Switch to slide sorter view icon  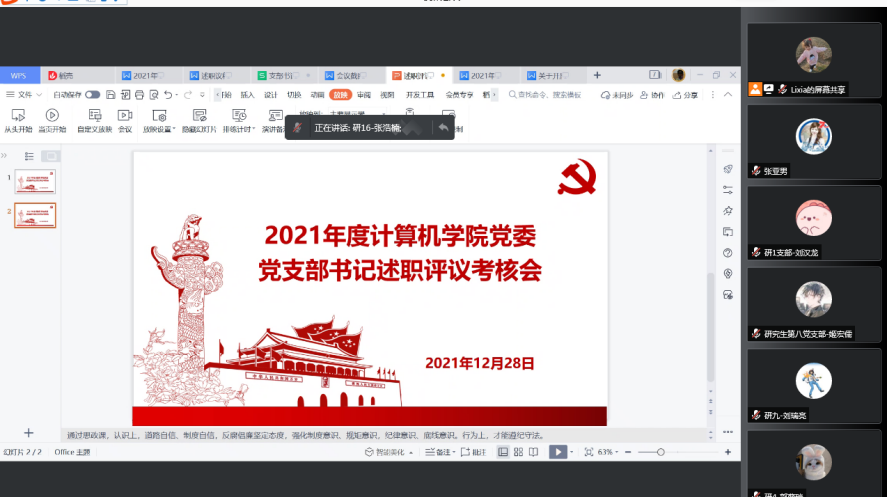coord(517,452)
